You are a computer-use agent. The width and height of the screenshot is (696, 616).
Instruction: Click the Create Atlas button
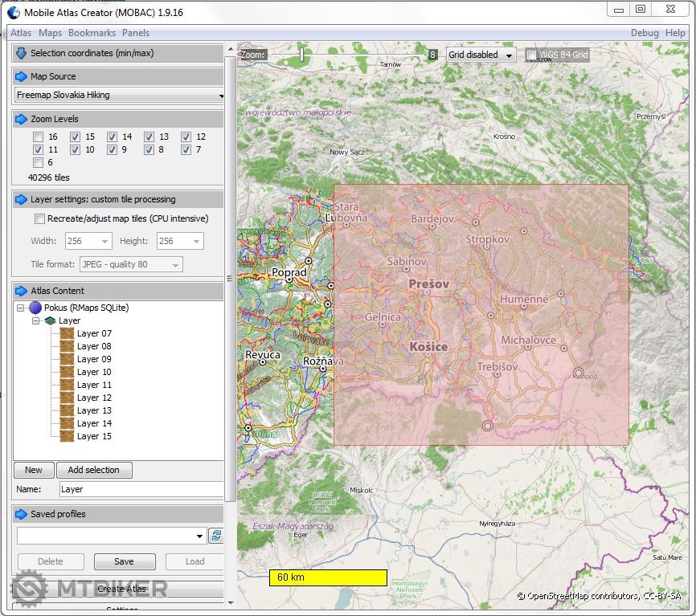pos(121,589)
